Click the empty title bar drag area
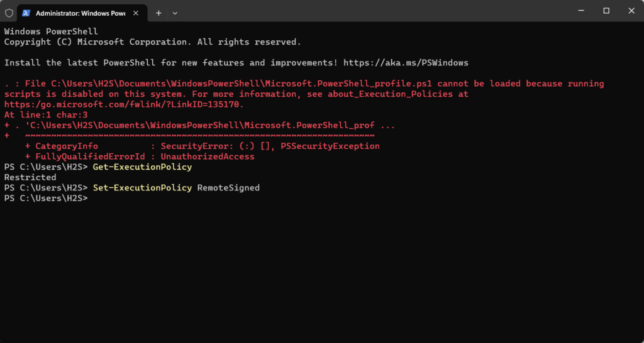644x343 pixels. (377, 11)
